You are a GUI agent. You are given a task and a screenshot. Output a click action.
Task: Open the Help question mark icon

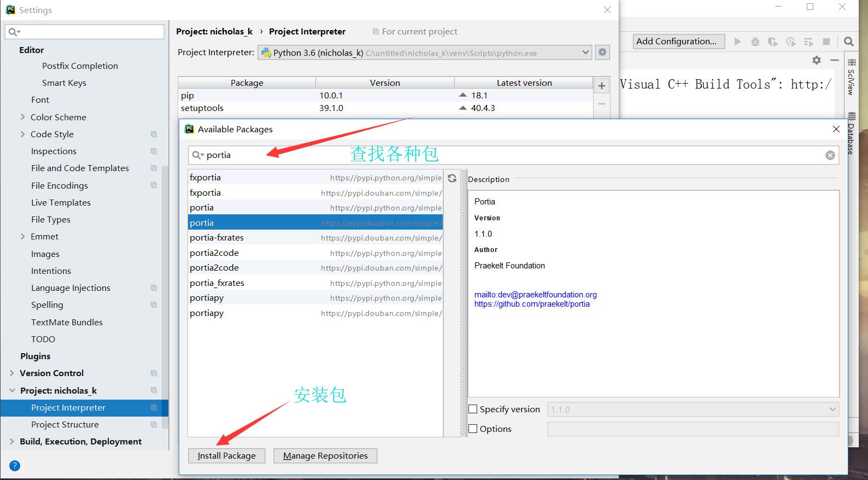coord(15,466)
